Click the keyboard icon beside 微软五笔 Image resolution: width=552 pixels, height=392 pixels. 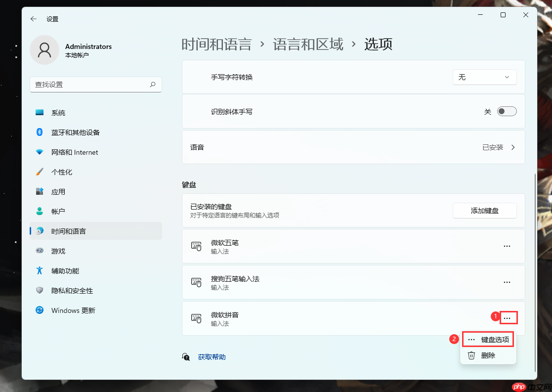coord(196,246)
